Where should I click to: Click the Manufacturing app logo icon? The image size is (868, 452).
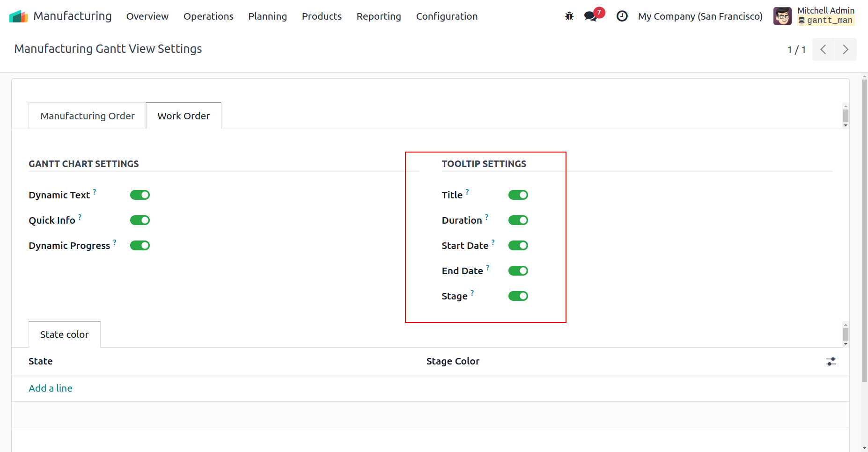(x=18, y=16)
